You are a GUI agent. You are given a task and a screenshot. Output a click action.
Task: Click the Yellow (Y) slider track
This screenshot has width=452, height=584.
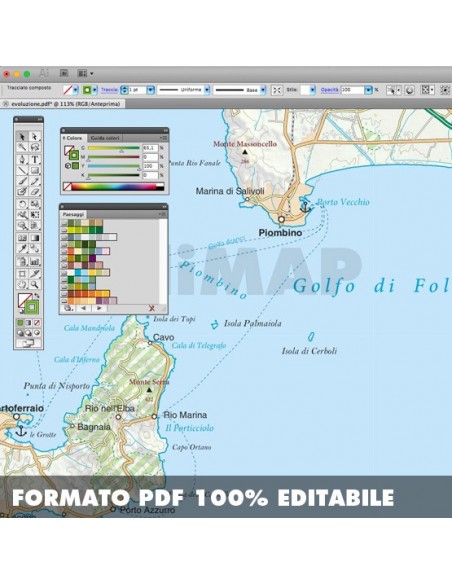pyautogui.click(x=114, y=166)
